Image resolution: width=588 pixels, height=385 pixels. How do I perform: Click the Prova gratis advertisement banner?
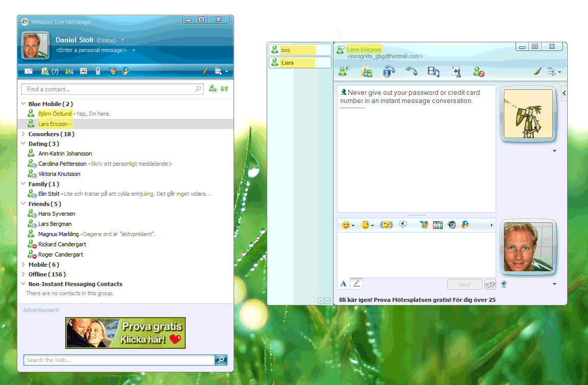[x=125, y=333]
